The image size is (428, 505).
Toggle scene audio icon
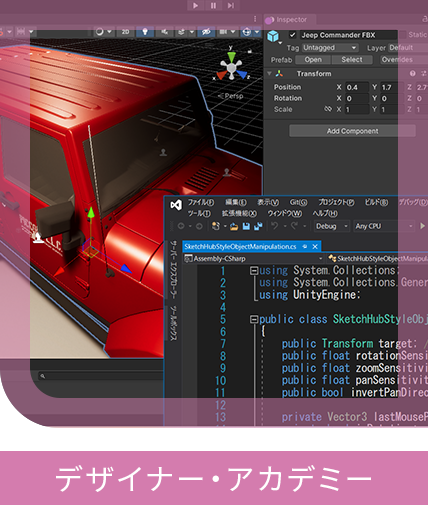pos(164,32)
